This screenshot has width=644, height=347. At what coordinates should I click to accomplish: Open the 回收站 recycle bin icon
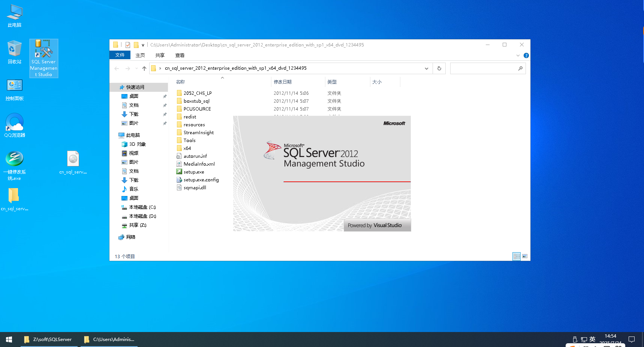coord(15,52)
